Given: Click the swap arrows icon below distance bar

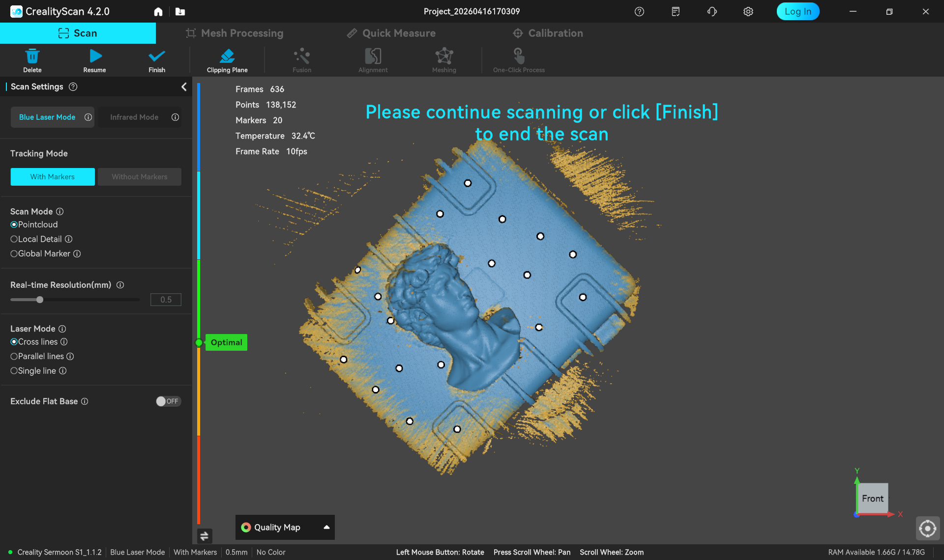Looking at the screenshot, I should (x=204, y=536).
